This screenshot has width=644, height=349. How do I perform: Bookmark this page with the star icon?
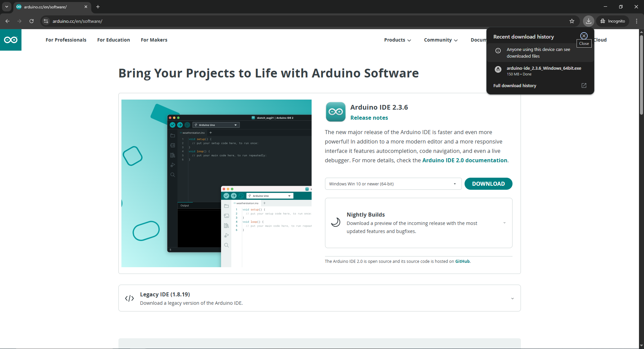point(572,21)
